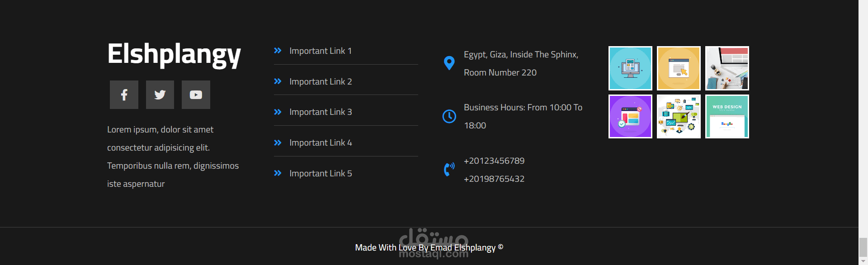Click the chevron beside Important Link 5
The image size is (868, 265).
[x=278, y=173]
